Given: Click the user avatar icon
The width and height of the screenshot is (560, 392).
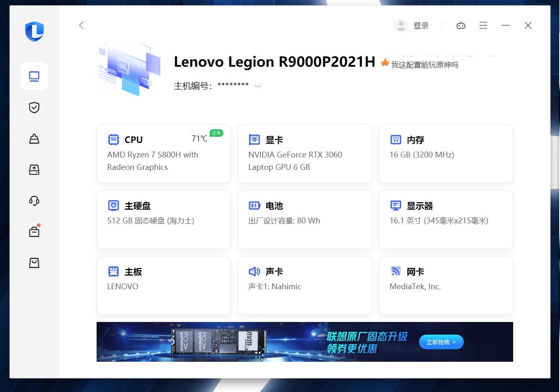Looking at the screenshot, I should 401,25.
